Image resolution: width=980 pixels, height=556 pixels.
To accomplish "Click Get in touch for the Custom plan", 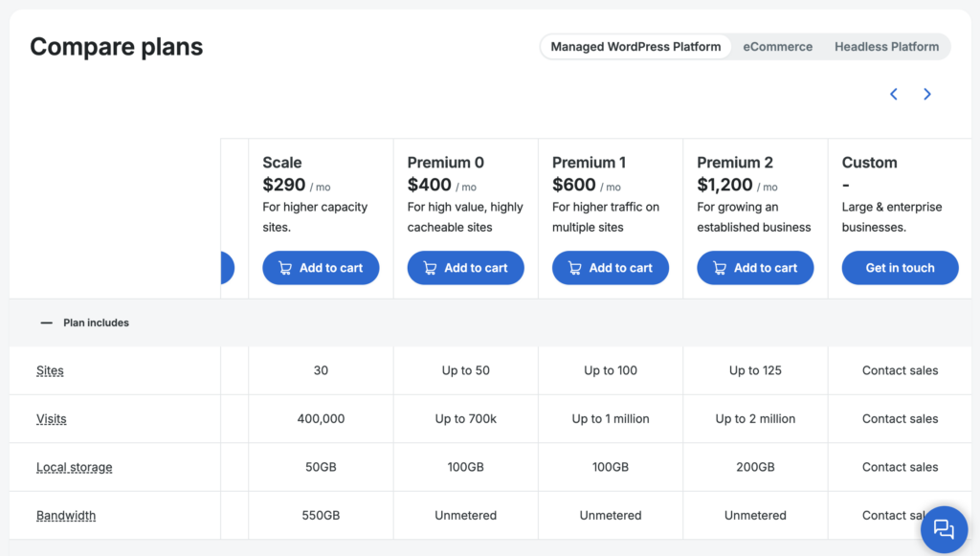I will pos(900,268).
